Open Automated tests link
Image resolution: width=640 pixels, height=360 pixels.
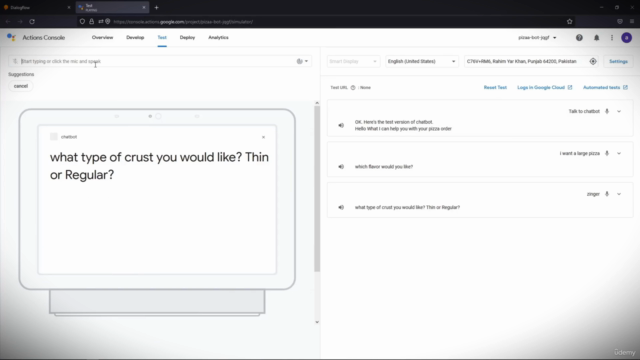(605, 88)
